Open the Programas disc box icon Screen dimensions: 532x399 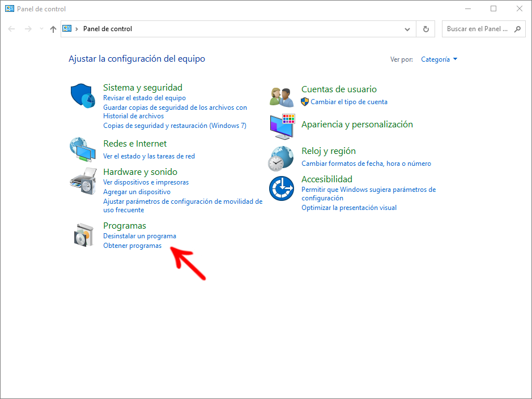coord(83,235)
